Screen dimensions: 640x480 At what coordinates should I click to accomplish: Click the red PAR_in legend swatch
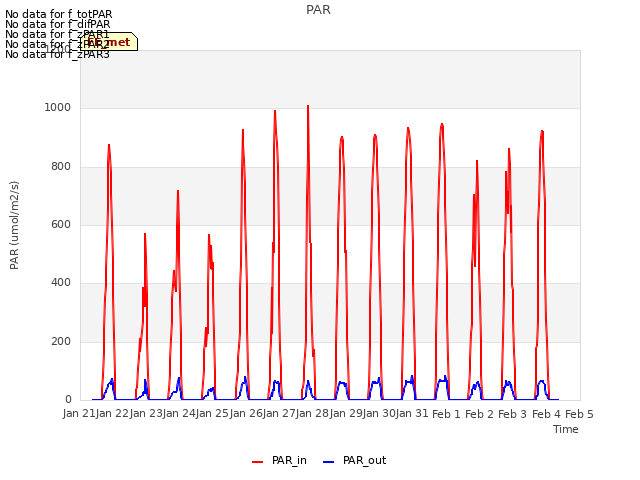(258, 462)
